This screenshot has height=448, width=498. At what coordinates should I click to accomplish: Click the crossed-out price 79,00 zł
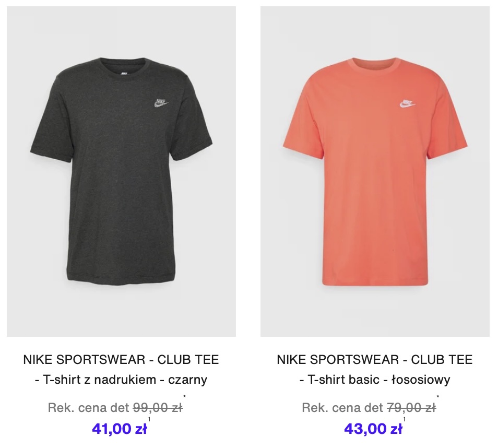click(x=411, y=407)
